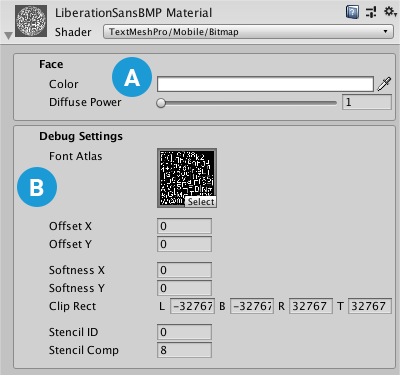The width and height of the screenshot is (400, 375).
Task: Open the material presets icon
Action: (x=371, y=12)
